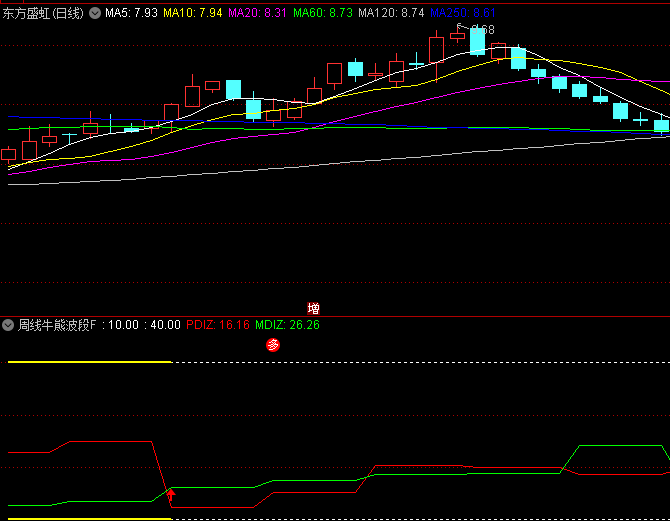Viewport: 670px width, 521px height.
Task: Click the 周线牛熊波段F indicator name
Action: 60,325
